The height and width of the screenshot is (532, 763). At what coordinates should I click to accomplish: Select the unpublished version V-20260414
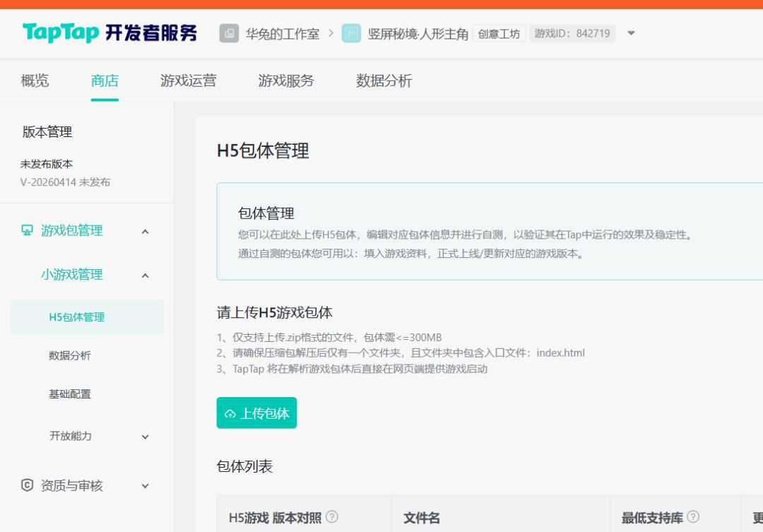click(65, 182)
